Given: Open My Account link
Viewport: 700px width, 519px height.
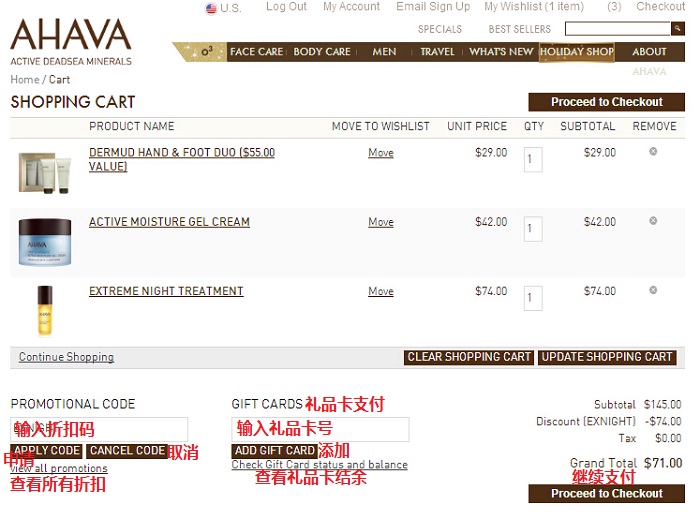Looking at the screenshot, I should [x=351, y=7].
